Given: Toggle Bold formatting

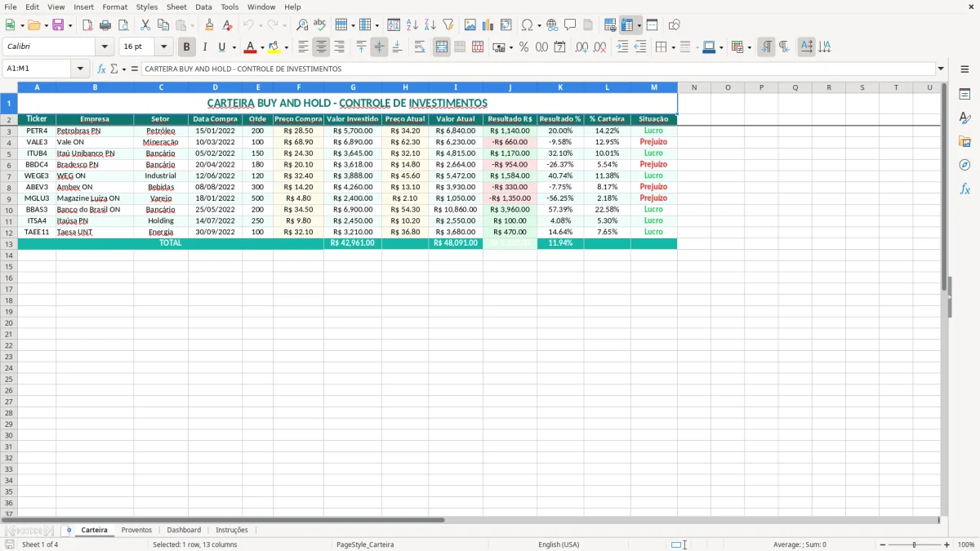Looking at the screenshot, I should [x=186, y=47].
